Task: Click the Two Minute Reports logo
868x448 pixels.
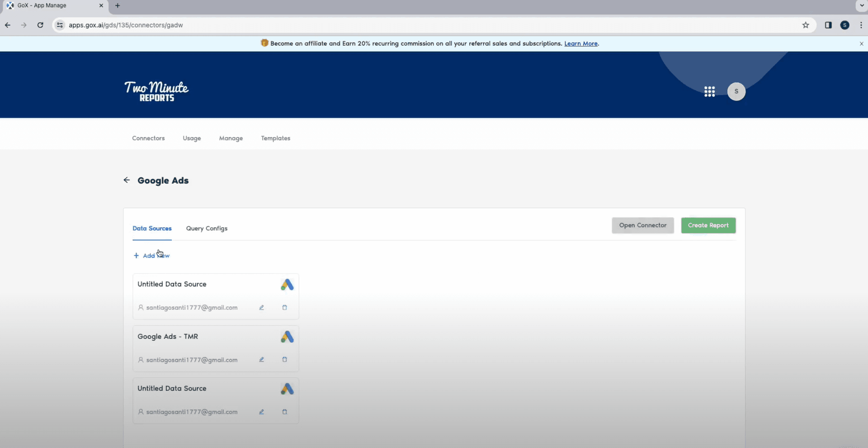Action: (156, 91)
